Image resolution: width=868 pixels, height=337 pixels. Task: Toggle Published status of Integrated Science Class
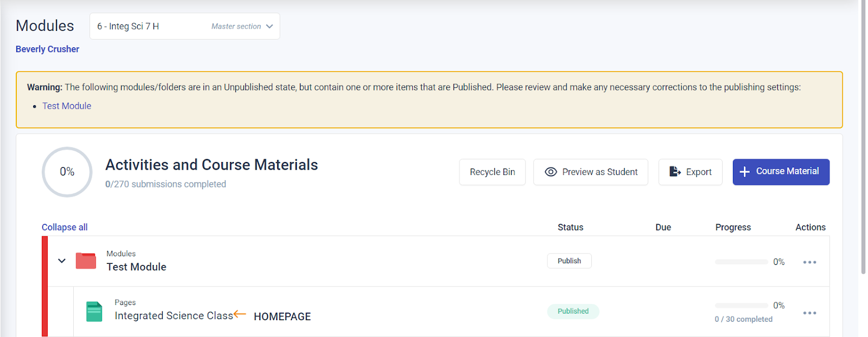[x=573, y=312]
